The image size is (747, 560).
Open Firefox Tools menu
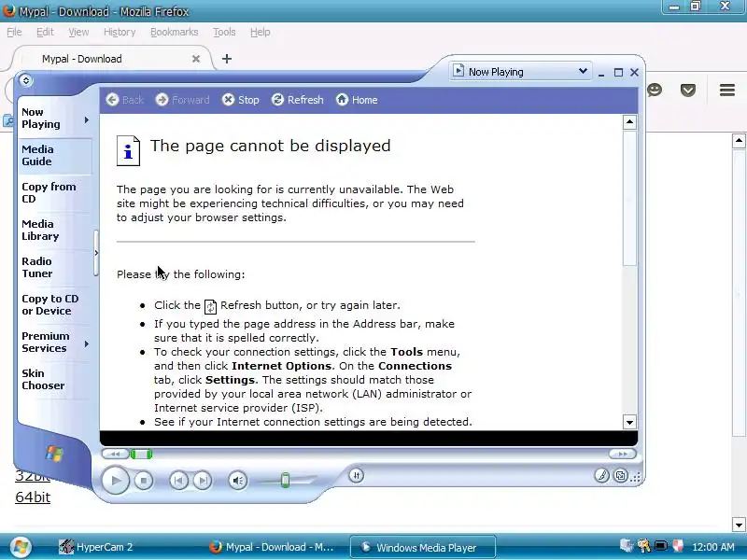tap(224, 32)
